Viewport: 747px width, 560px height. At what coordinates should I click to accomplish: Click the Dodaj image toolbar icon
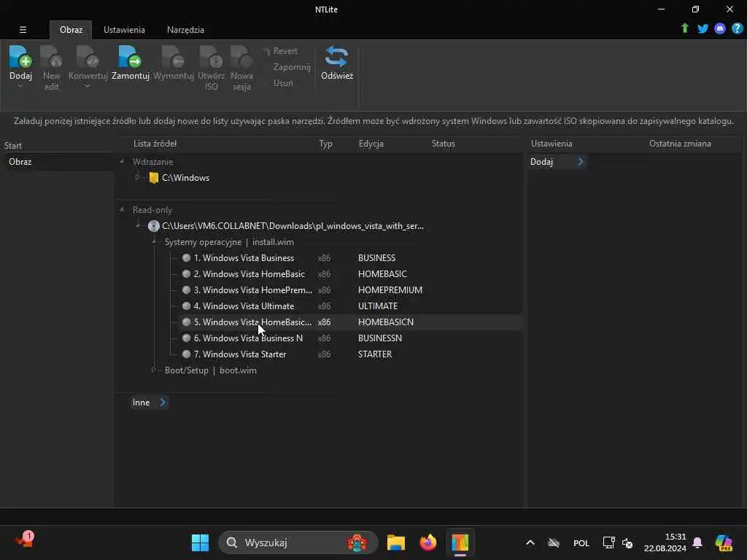pos(20,56)
